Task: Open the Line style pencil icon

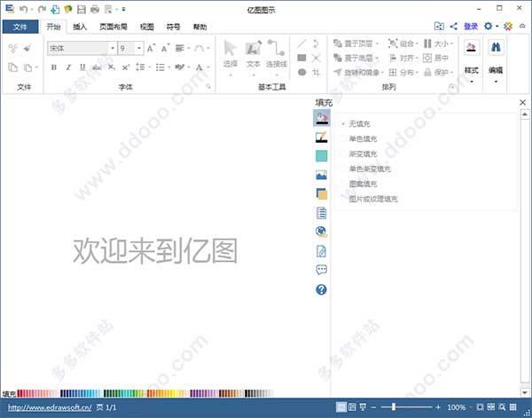Action: 321,137
